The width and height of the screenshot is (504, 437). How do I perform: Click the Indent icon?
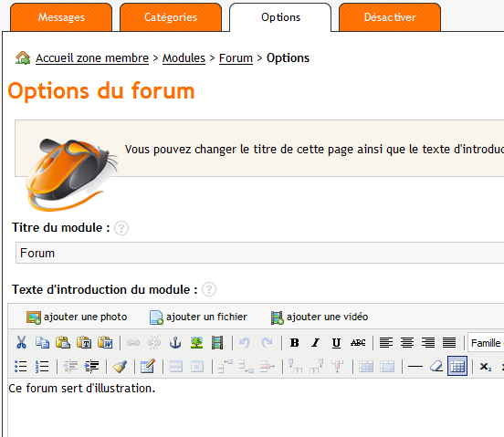click(91, 367)
